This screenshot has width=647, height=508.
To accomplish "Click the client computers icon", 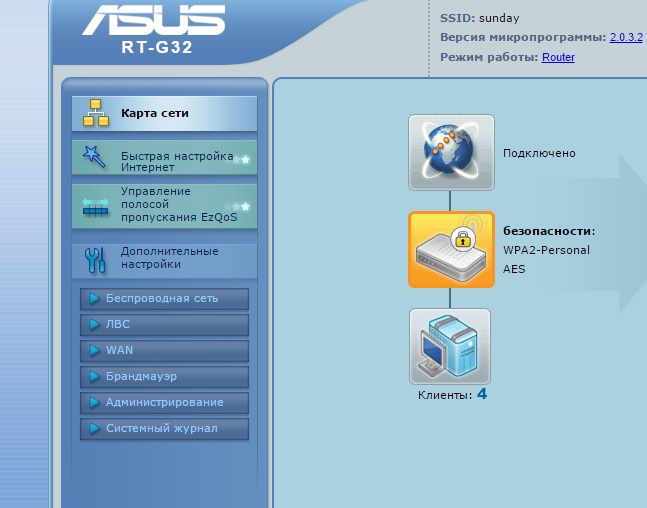I will 450,347.
